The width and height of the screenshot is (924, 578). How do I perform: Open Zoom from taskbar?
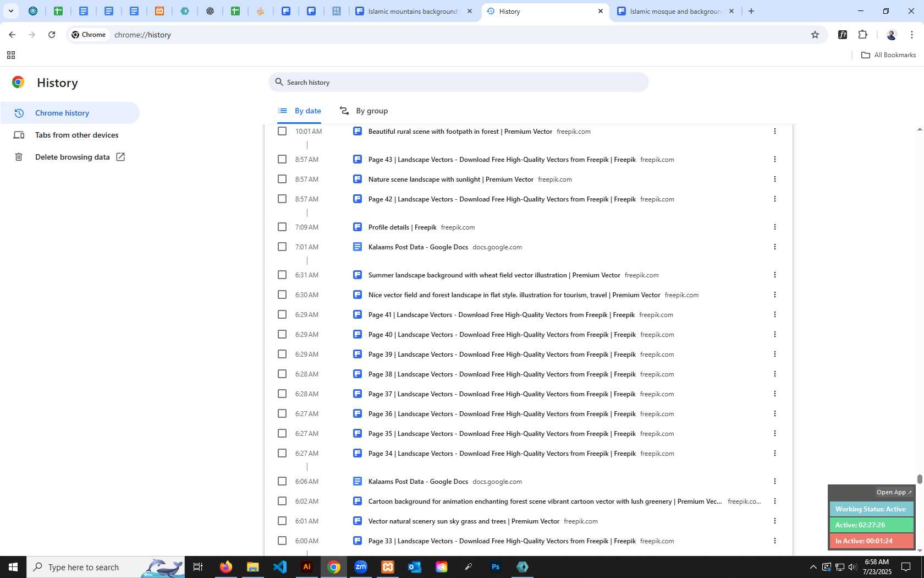pyautogui.click(x=361, y=567)
